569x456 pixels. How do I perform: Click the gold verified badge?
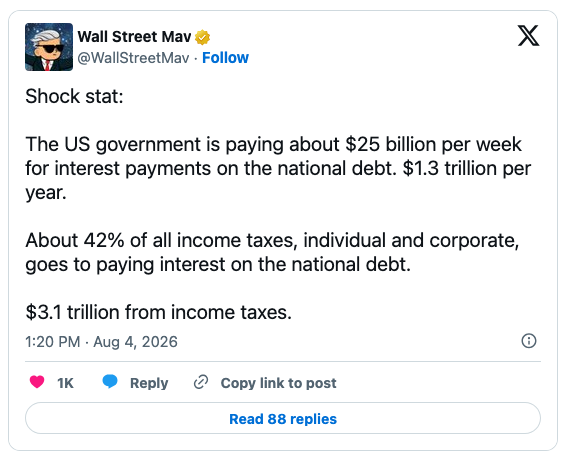coord(202,37)
